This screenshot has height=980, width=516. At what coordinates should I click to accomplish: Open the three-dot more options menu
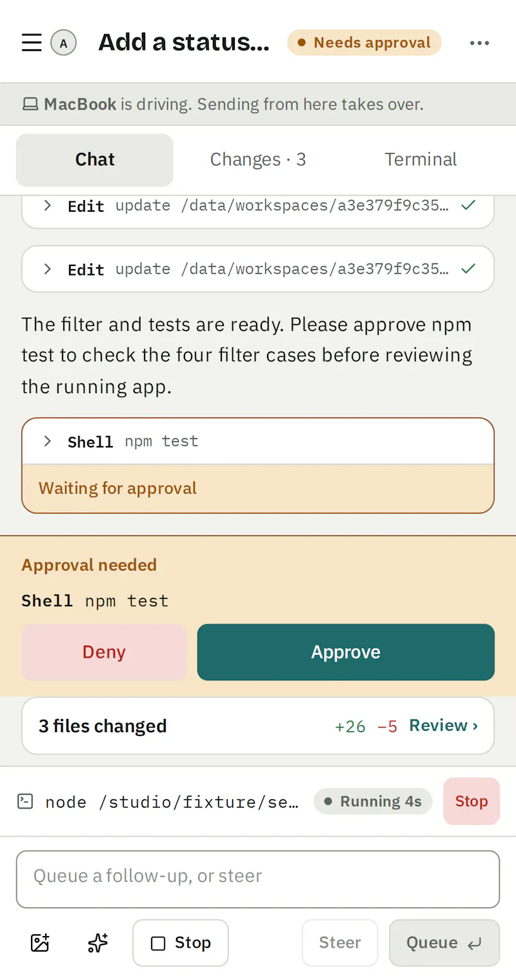[479, 43]
